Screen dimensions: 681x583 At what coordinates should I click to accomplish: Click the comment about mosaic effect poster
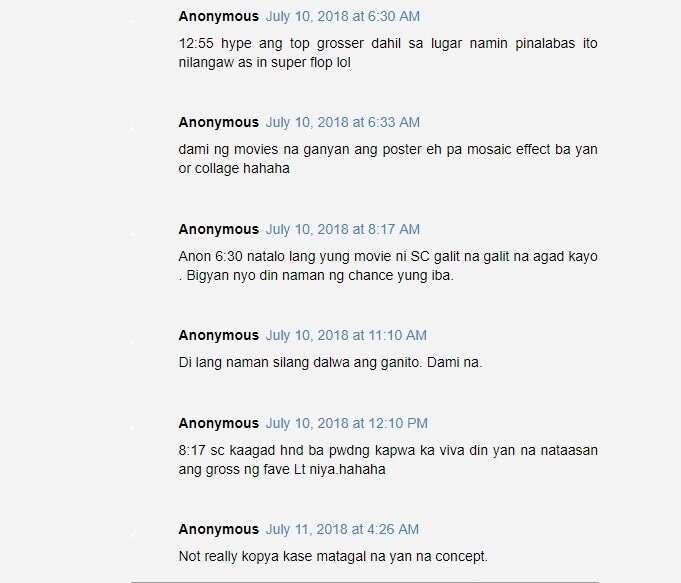[388, 159]
